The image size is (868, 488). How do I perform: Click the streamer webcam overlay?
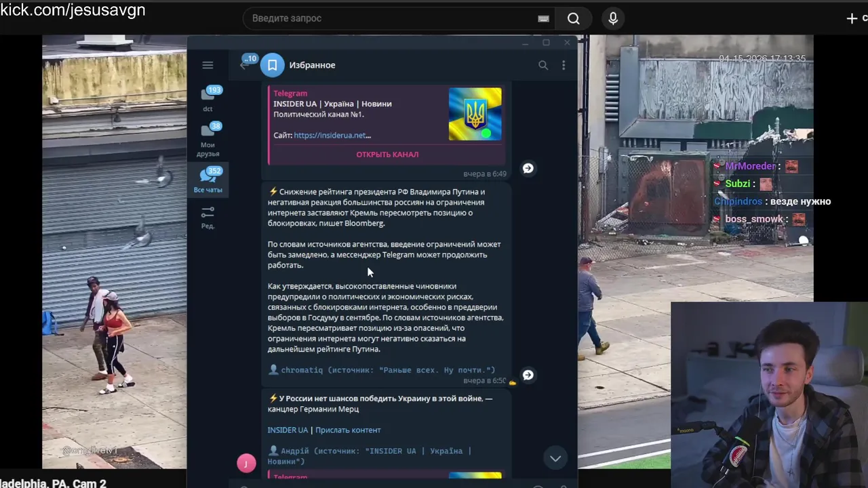[x=769, y=394]
